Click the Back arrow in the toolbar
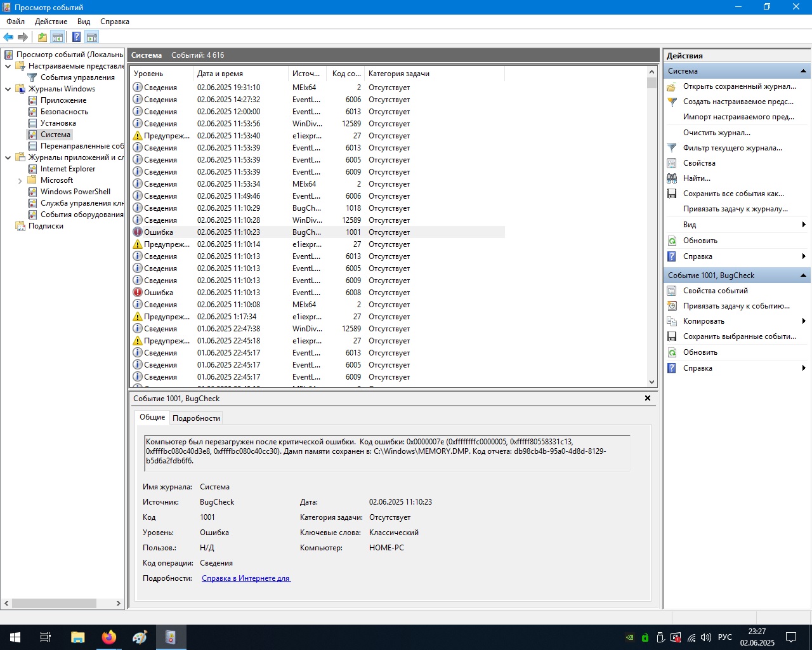 [x=8, y=37]
